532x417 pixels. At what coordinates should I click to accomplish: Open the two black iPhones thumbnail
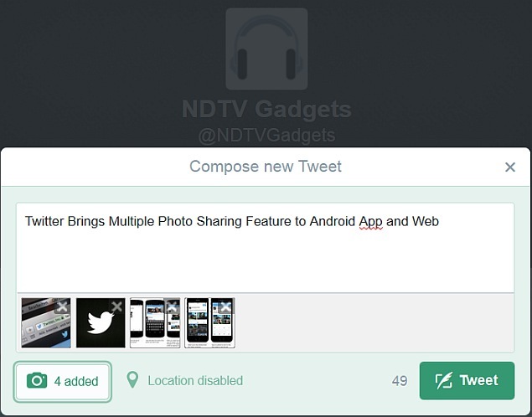click(x=209, y=322)
